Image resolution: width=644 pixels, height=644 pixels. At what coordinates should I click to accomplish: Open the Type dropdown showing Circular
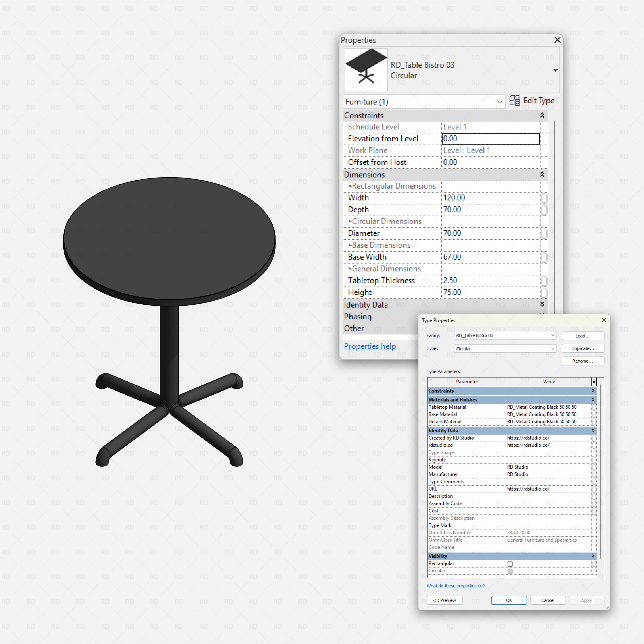tap(505, 349)
